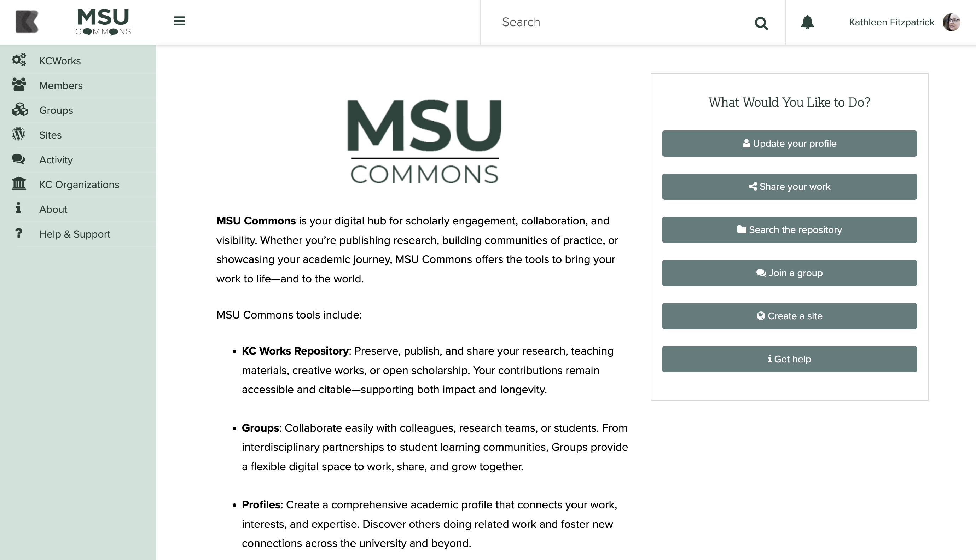Select Help & Support from the sidebar
The height and width of the screenshot is (560, 976).
point(75,233)
